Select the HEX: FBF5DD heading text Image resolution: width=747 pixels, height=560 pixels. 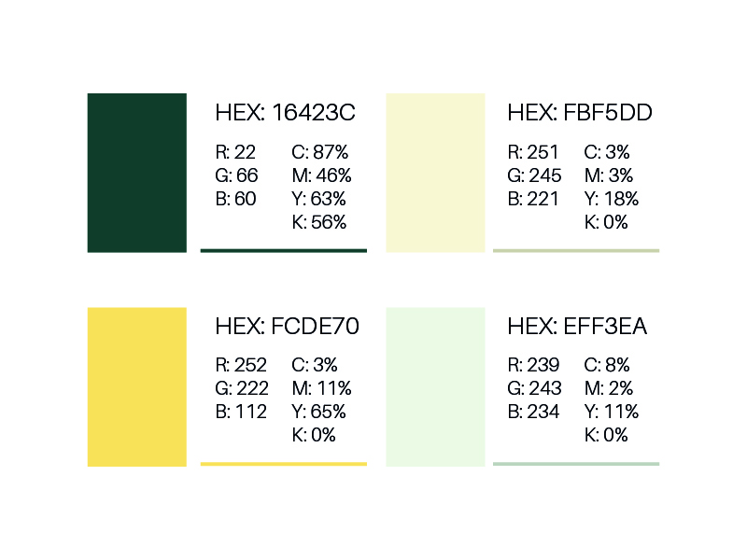pyautogui.click(x=579, y=113)
